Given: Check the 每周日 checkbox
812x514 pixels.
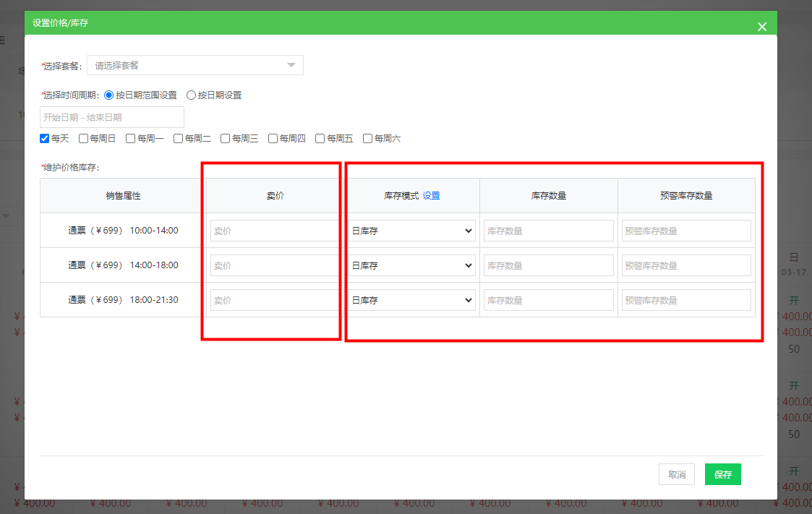Looking at the screenshot, I should point(84,138).
